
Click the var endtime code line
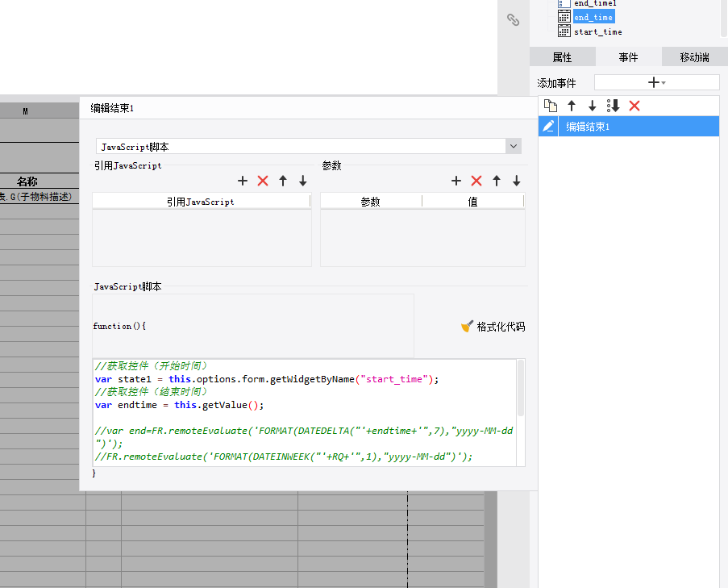pyautogui.click(x=179, y=405)
